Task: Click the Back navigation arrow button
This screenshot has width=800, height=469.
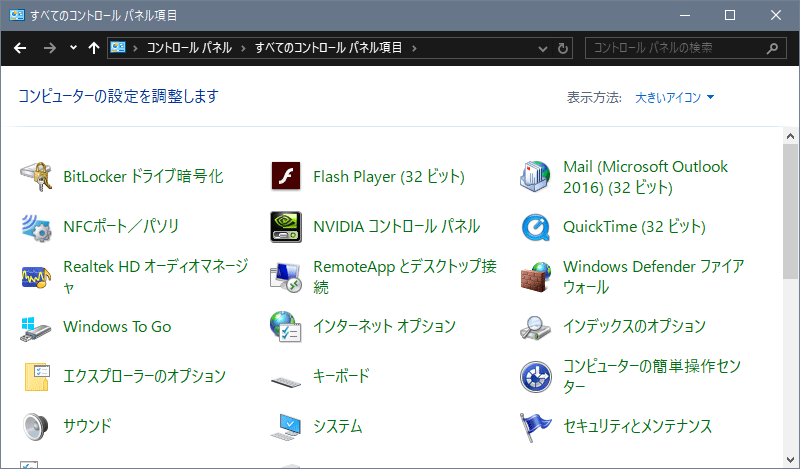Action: click(20, 47)
